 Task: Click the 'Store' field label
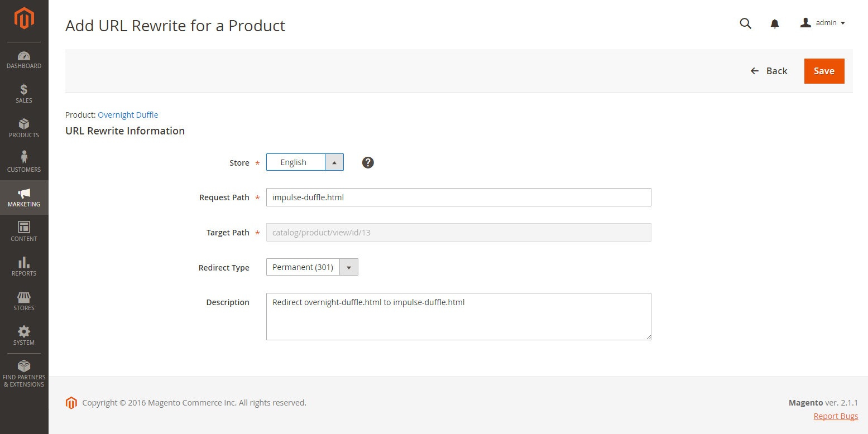pyautogui.click(x=239, y=163)
